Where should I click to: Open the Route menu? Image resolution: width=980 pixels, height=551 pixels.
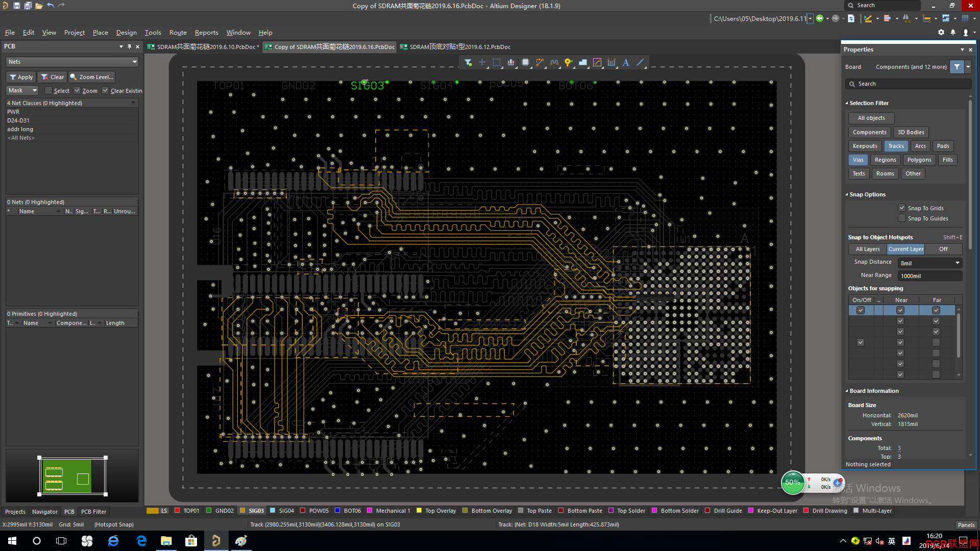point(178,32)
